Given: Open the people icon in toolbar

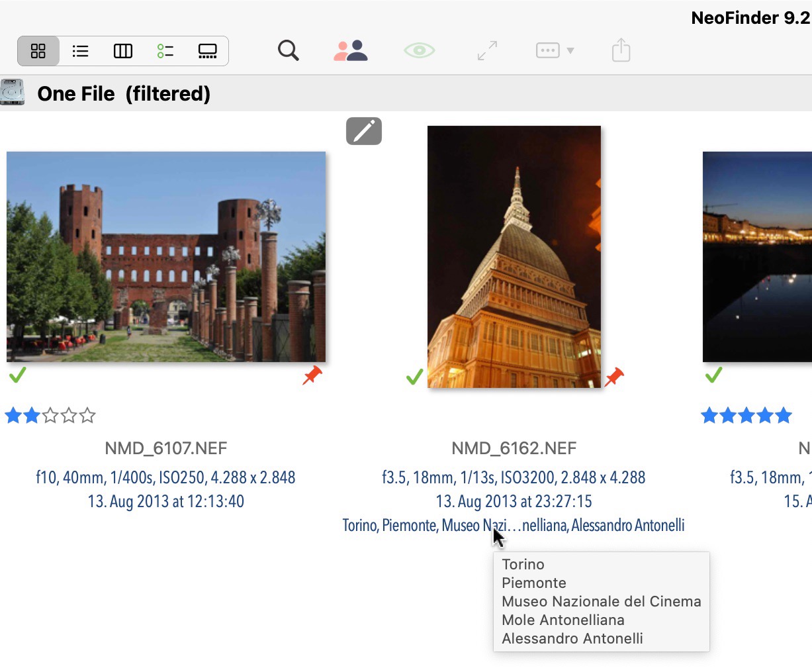Looking at the screenshot, I should tap(351, 50).
